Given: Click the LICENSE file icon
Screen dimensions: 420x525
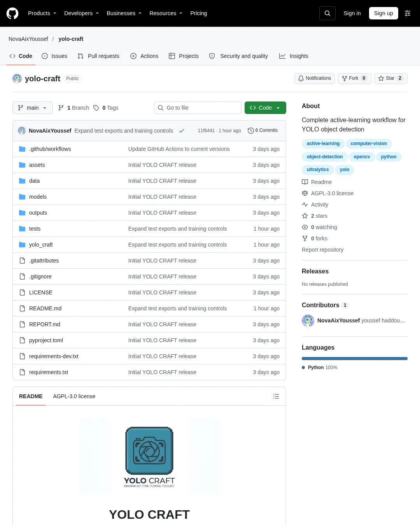Looking at the screenshot, I should (x=22, y=292).
